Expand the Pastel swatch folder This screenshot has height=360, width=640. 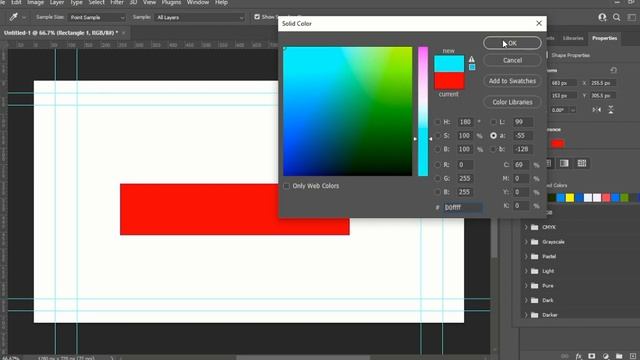click(526, 256)
